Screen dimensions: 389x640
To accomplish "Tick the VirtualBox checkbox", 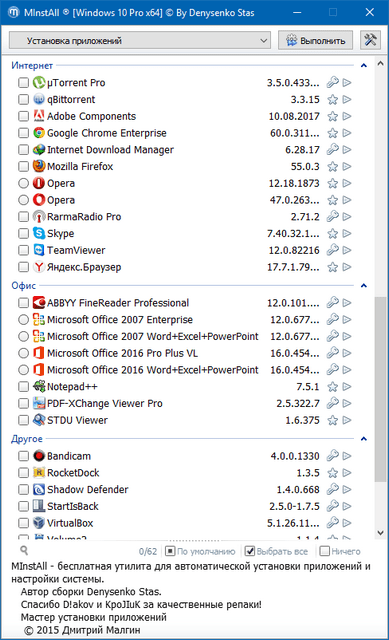I will [x=23, y=523].
